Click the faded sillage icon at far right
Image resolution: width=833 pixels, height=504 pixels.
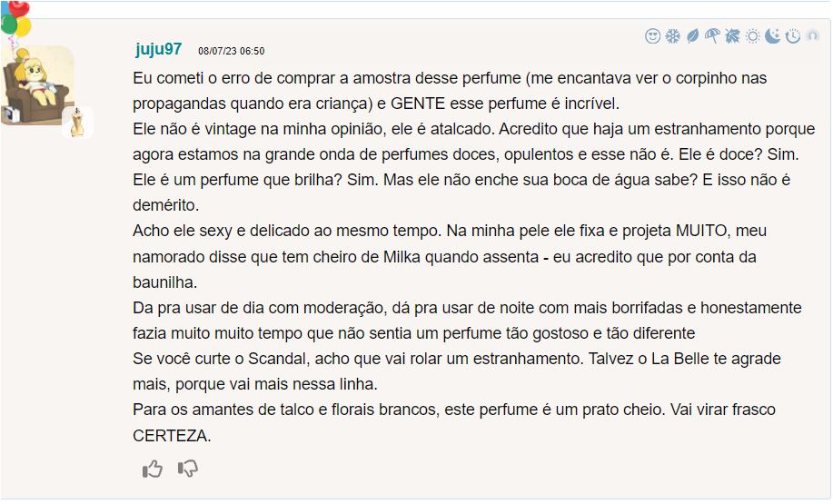click(x=812, y=36)
